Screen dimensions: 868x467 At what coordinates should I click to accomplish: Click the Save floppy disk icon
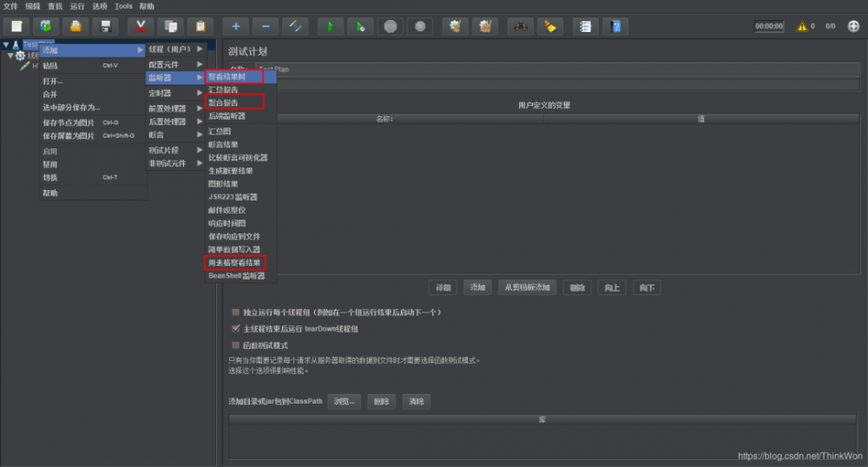pyautogui.click(x=105, y=26)
